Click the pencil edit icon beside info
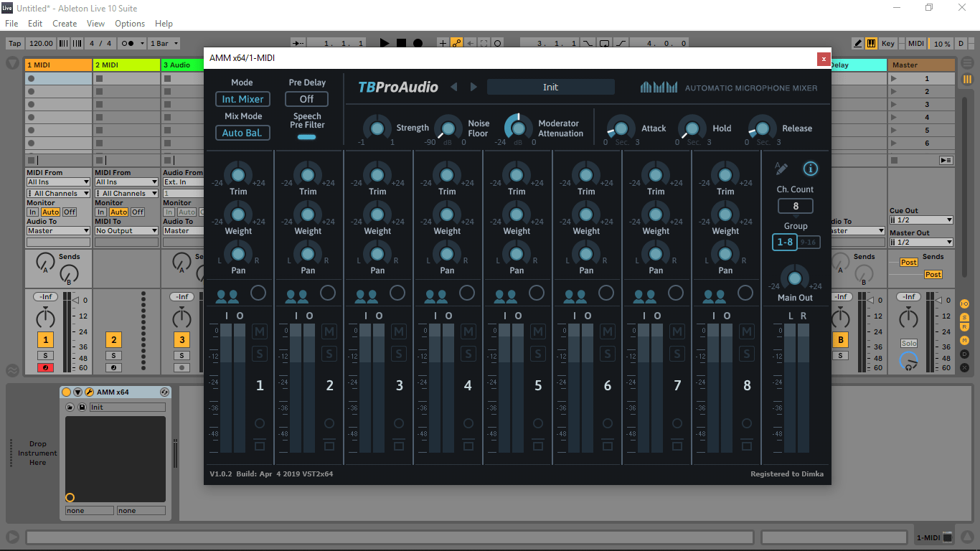Image resolution: width=980 pixels, height=551 pixels. (781, 169)
